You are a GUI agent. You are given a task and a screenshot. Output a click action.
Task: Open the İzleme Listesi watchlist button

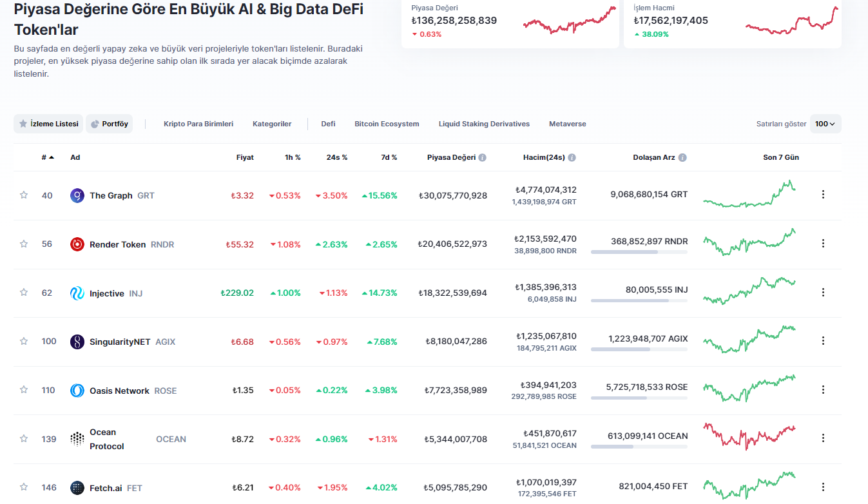(x=48, y=124)
